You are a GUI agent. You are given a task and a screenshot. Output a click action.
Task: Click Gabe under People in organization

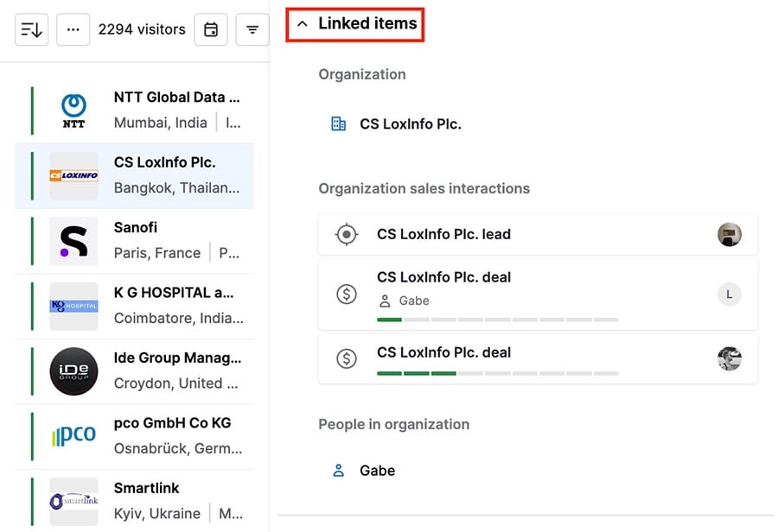tap(377, 470)
